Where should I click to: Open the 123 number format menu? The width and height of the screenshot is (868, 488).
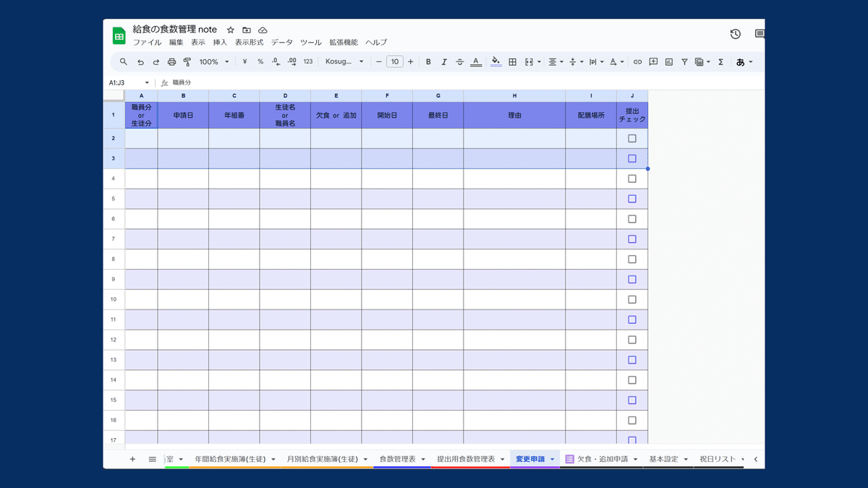coord(308,62)
